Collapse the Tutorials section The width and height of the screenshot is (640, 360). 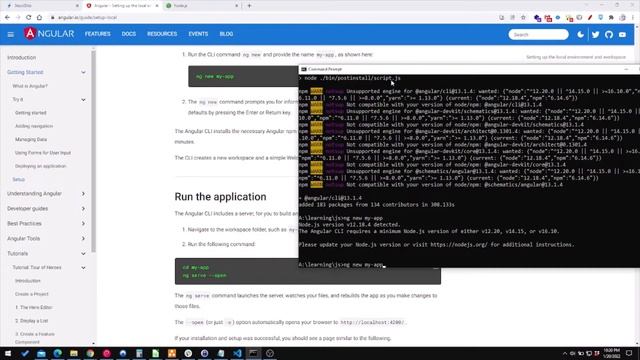pyautogui.click(x=83, y=253)
